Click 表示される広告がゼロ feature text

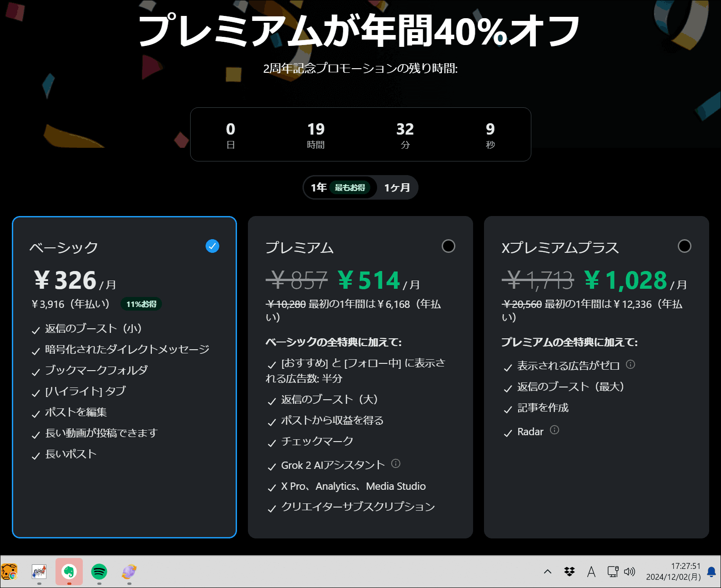568,366
